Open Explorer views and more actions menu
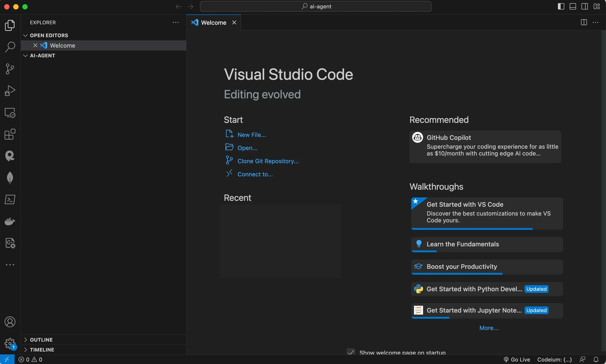Viewport: 606px width, 364px height. [x=176, y=22]
